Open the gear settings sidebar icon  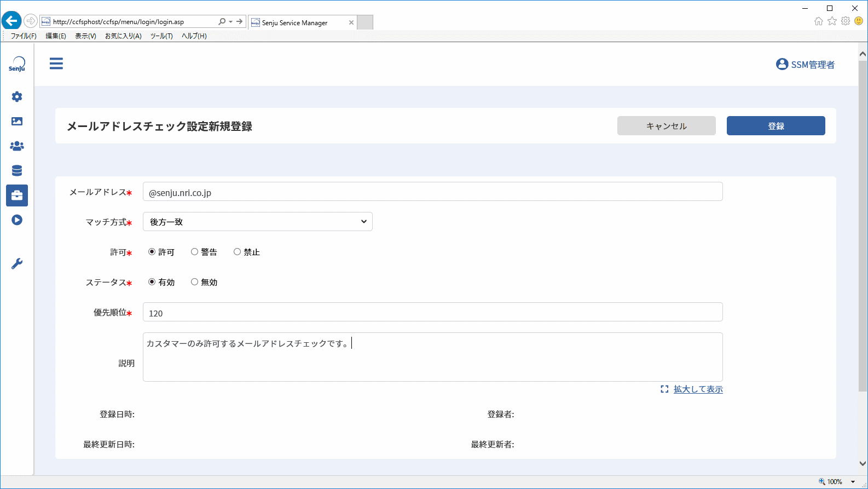17,97
